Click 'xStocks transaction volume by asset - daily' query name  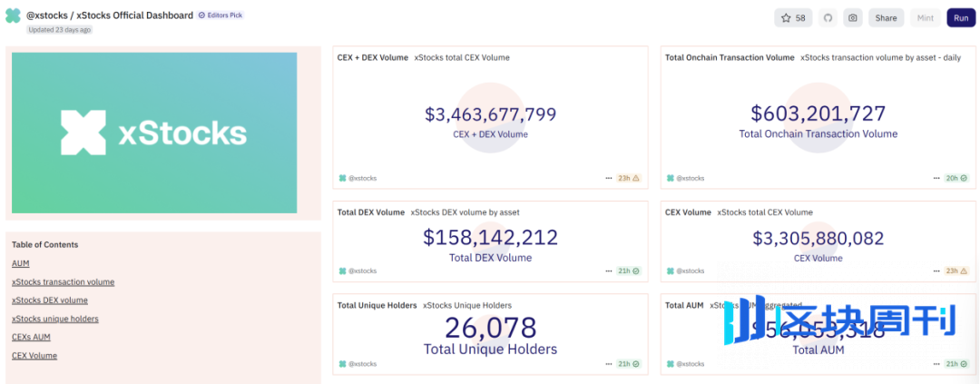880,57
